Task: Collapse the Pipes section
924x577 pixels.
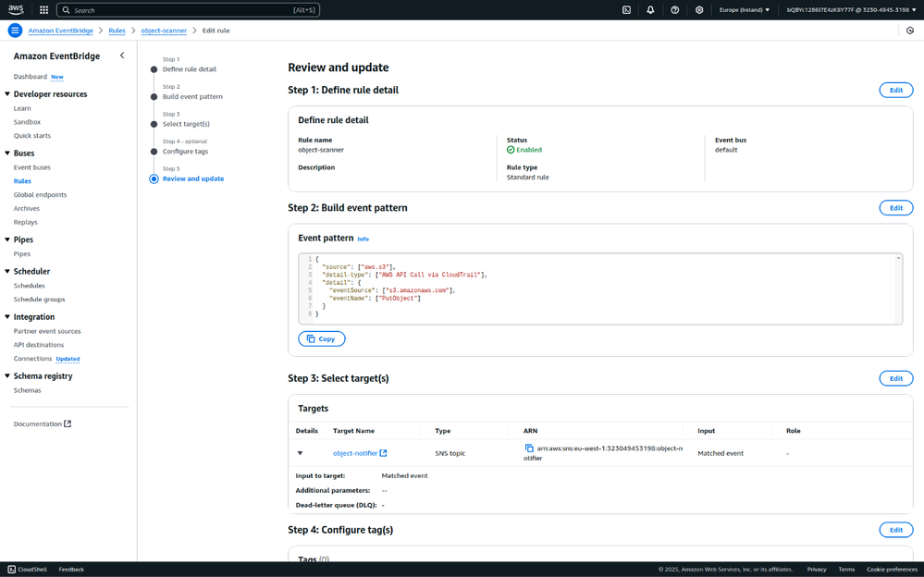Action: pyautogui.click(x=7, y=239)
